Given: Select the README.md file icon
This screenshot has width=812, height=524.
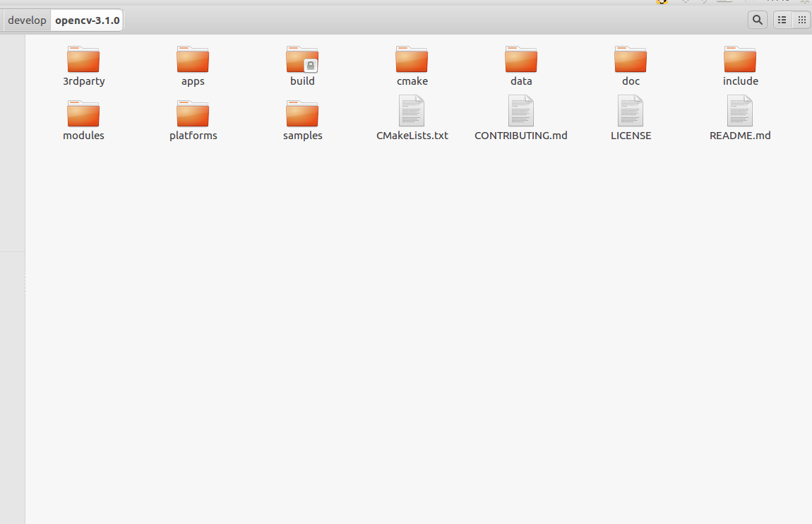Looking at the screenshot, I should (740, 111).
